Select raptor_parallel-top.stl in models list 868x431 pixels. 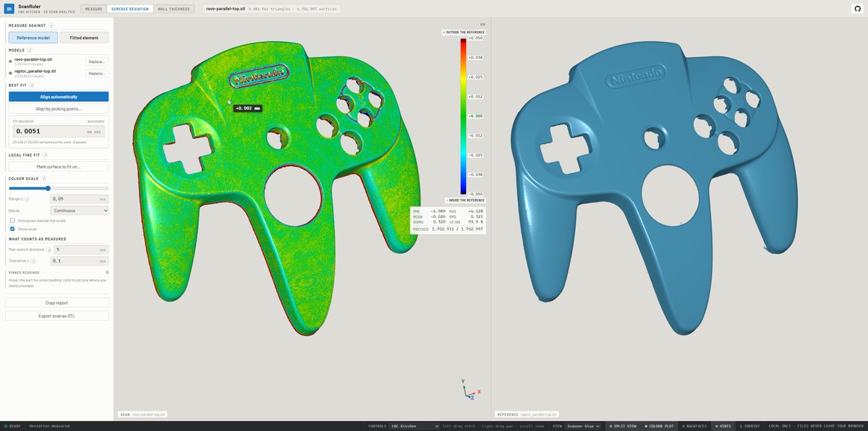point(35,71)
